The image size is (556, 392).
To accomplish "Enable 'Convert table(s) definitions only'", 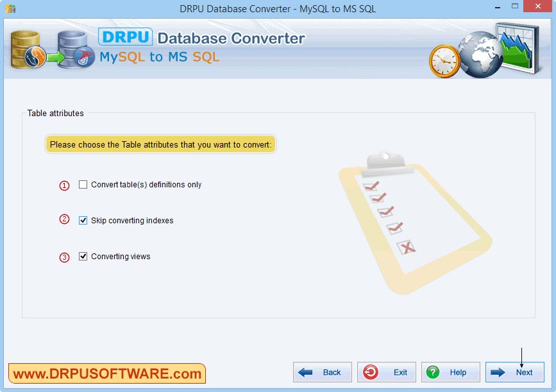I will point(83,184).
